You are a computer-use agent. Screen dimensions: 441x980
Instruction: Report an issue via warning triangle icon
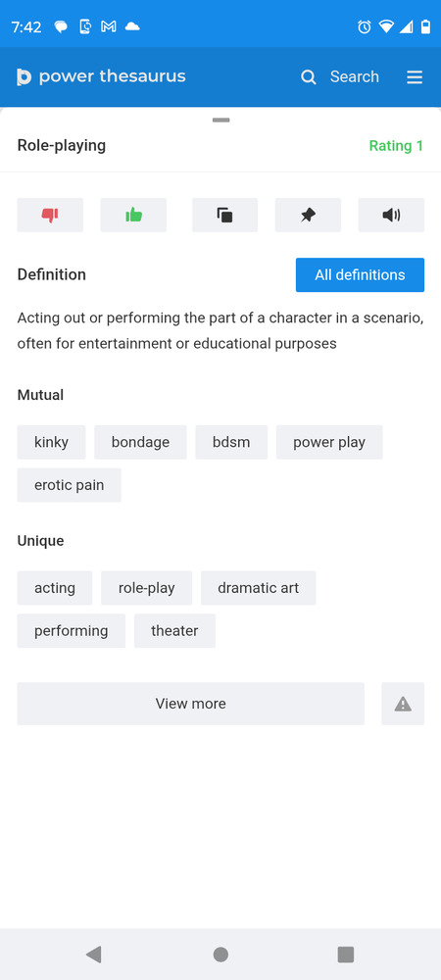(x=403, y=704)
